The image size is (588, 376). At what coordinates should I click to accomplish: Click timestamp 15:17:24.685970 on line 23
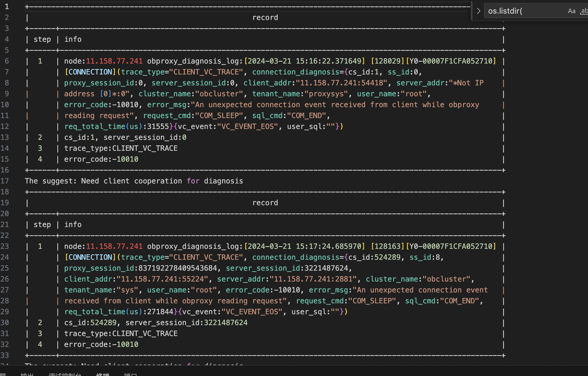coord(328,246)
